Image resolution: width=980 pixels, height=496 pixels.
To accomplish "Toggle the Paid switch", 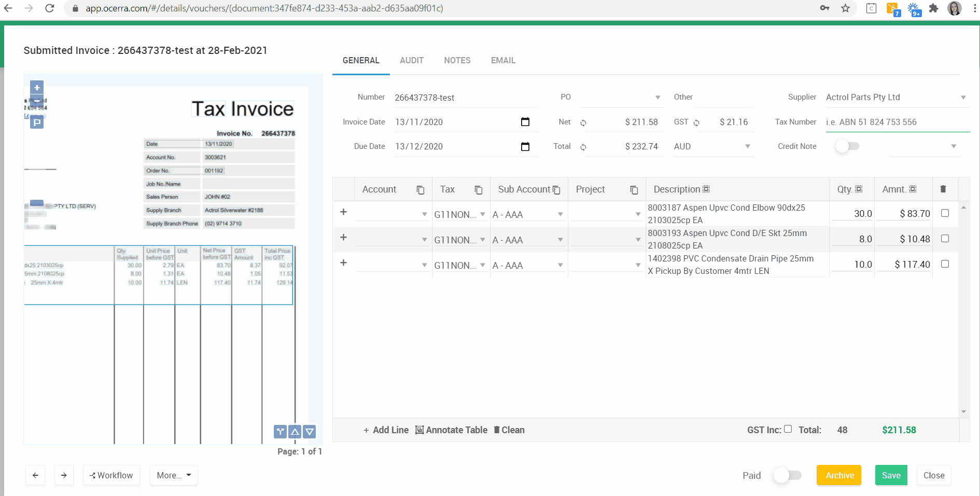I will click(x=787, y=475).
